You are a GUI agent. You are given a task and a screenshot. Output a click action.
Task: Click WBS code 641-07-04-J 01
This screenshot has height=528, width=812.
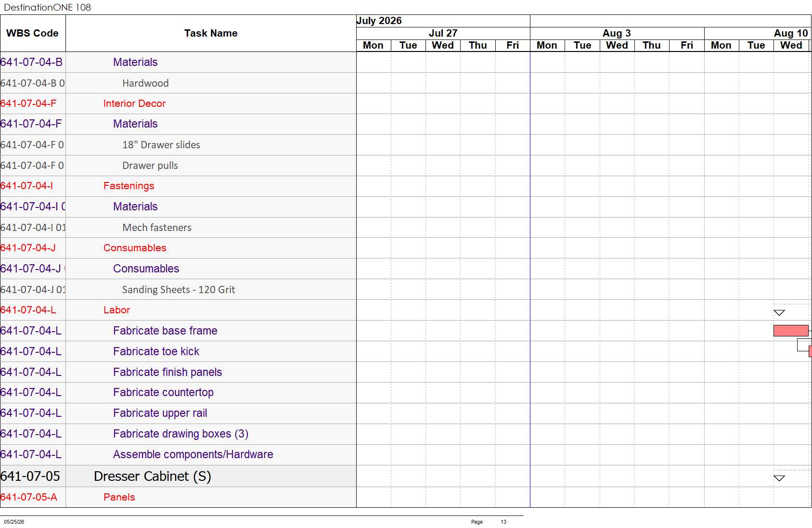coord(33,290)
